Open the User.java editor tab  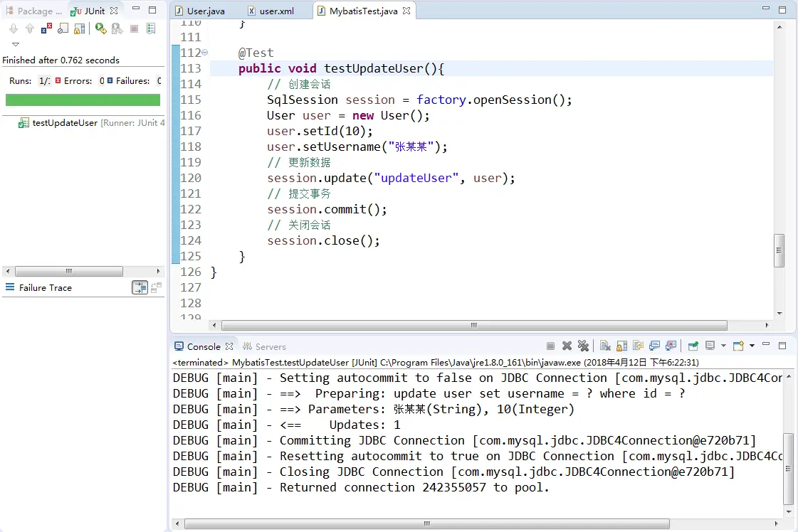[201, 11]
